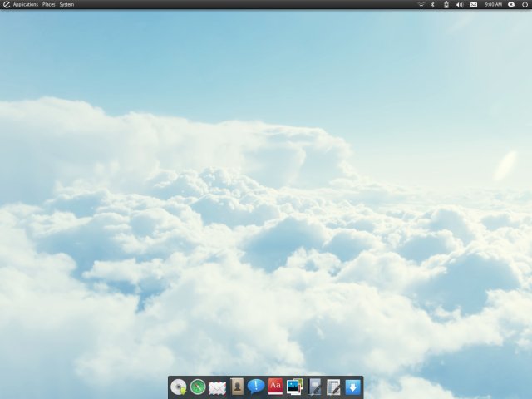The width and height of the screenshot is (532, 399).
Task: Open the power session menu
Action: [x=525, y=4]
